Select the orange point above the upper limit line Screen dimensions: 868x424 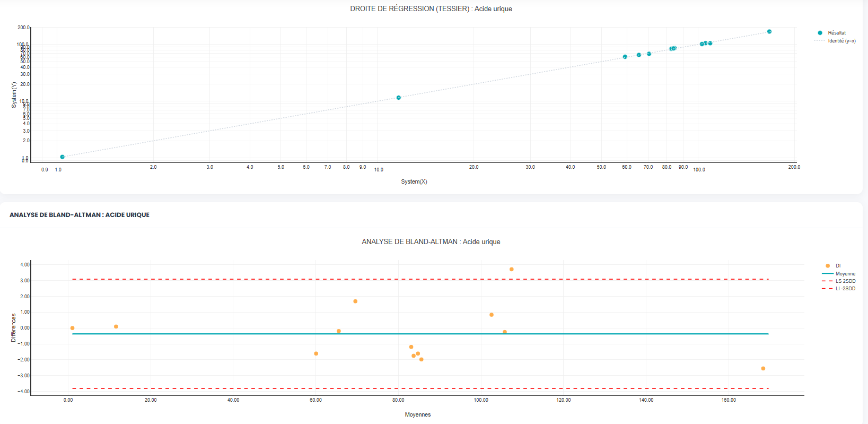[x=512, y=270]
